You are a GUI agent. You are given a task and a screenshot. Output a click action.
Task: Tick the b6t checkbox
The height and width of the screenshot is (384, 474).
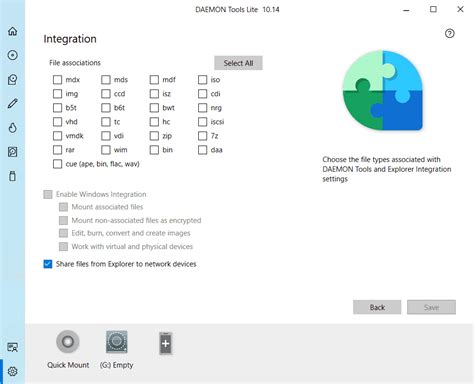coord(106,108)
